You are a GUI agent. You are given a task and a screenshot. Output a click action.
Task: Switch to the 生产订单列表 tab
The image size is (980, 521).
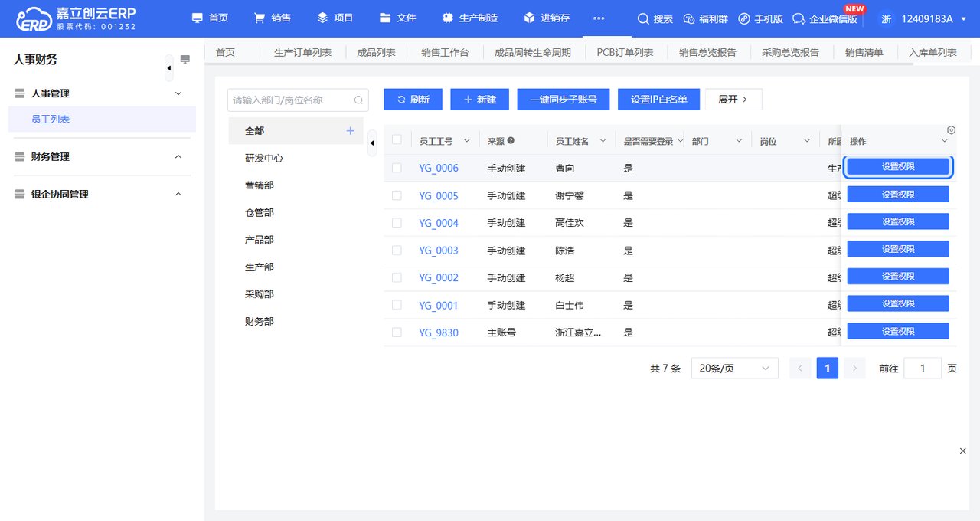[302, 53]
